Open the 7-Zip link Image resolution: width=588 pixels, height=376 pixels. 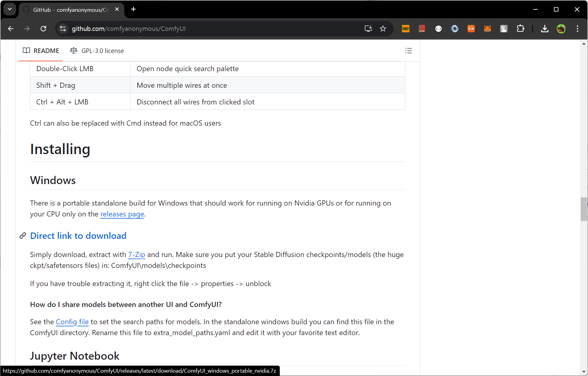(136, 255)
